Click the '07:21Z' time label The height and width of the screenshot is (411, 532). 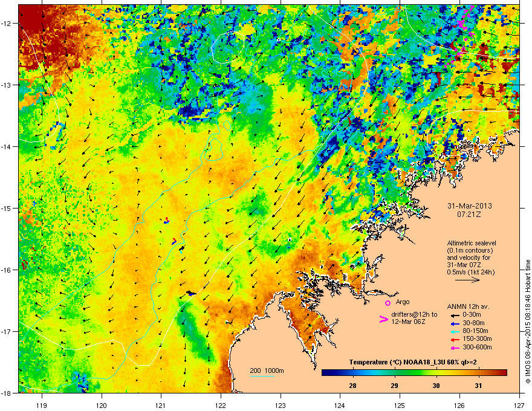click(x=469, y=215)
